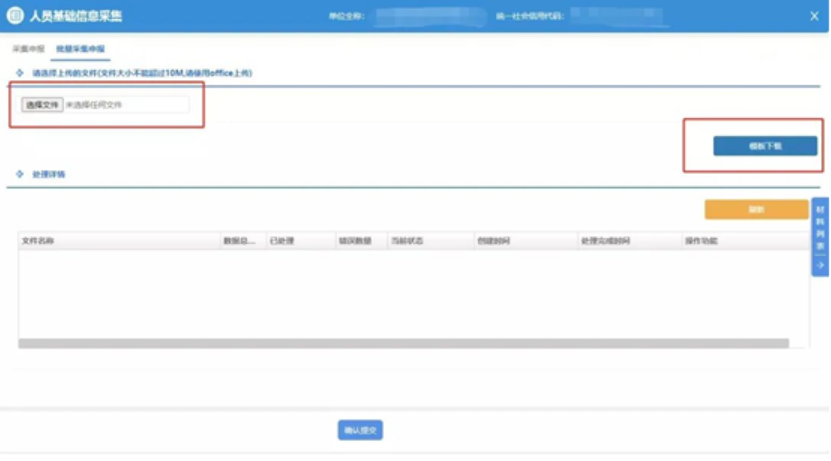Click the 处理详情 section heading
The height and width of the screenshot is (461, 831).
click(x=49, y=174)
